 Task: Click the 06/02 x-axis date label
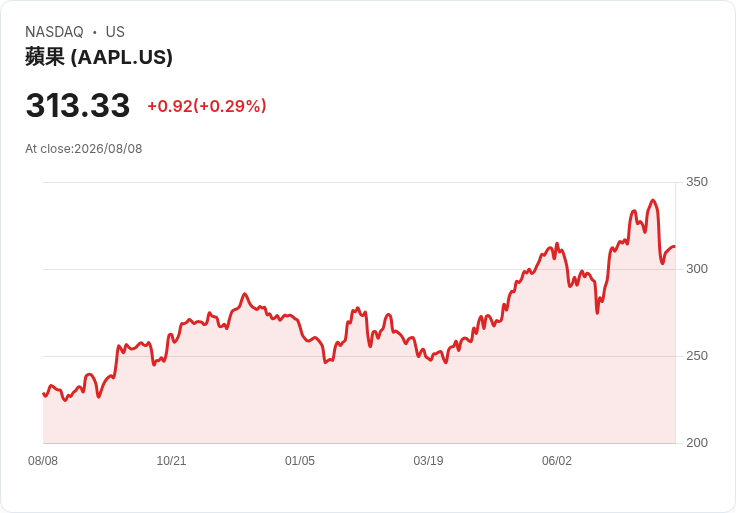[557, 461]
